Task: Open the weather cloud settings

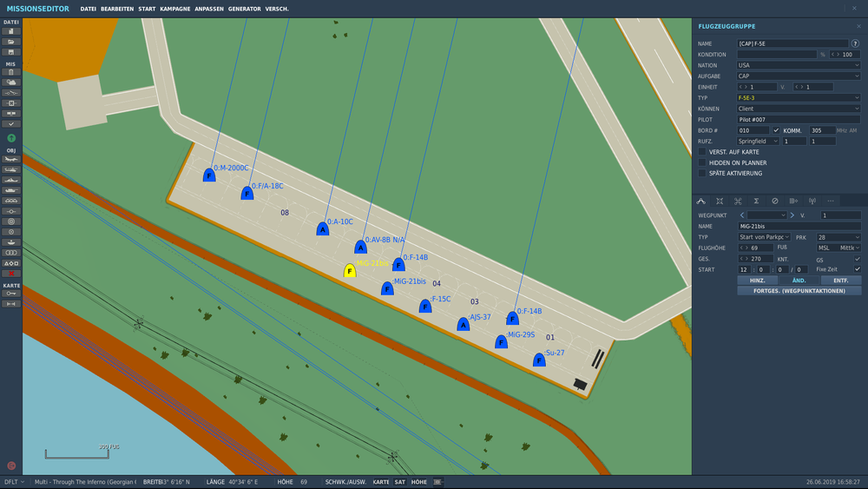Action: click(11, 83)
